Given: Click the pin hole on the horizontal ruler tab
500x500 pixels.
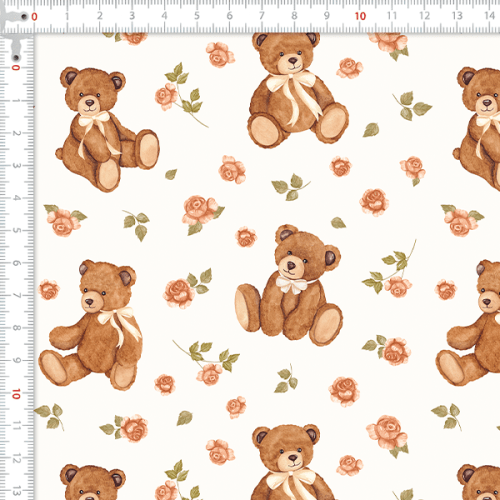Looking at the screenshot, I should (x=24, y=16).
